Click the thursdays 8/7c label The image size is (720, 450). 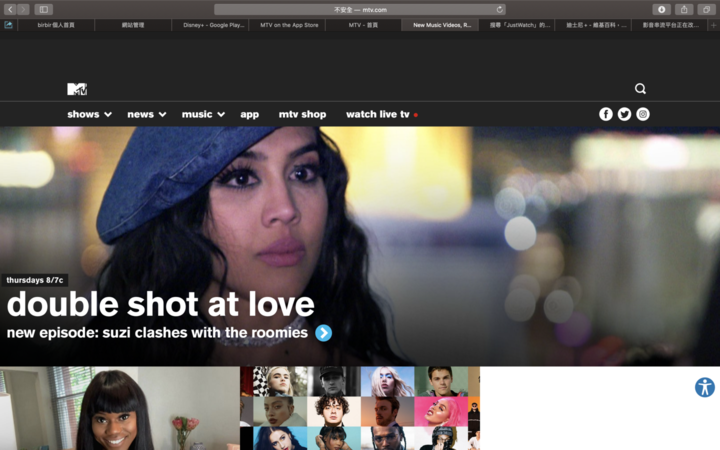35,280
